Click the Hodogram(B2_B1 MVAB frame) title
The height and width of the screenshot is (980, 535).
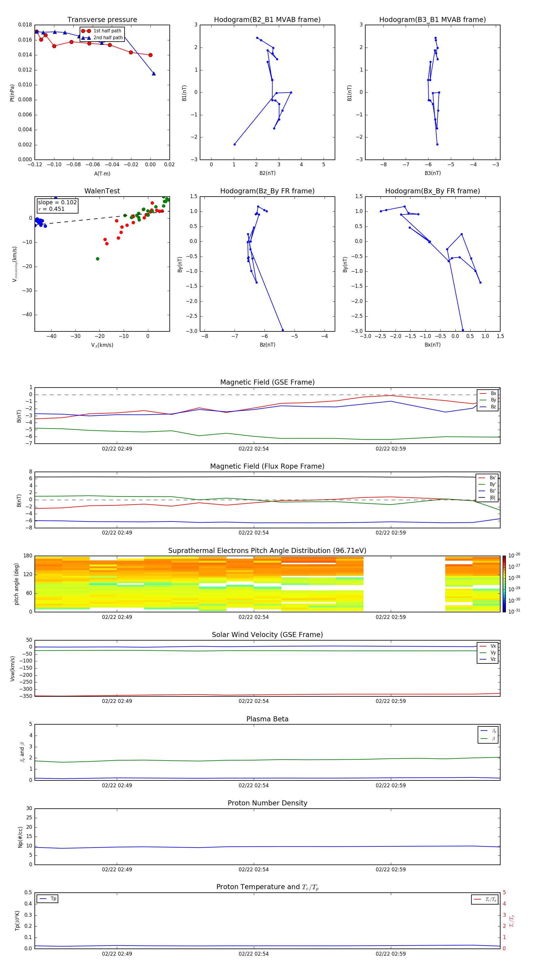point(267,20)
